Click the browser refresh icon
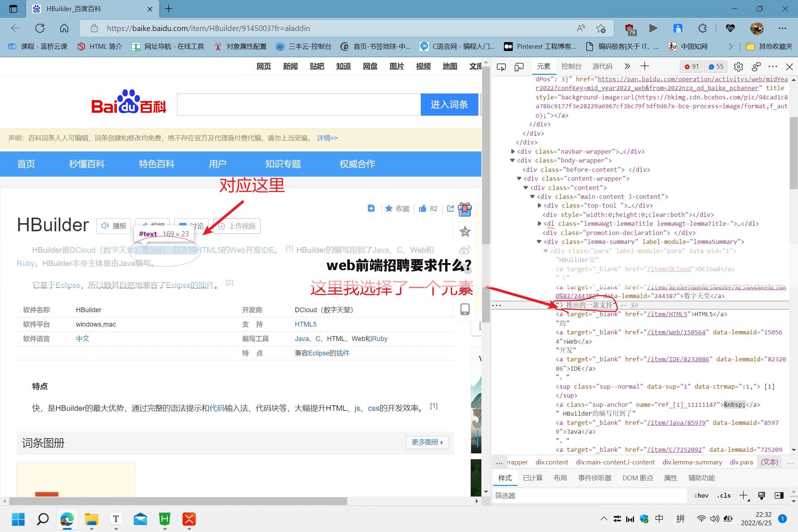 click(x=40, y=28)
